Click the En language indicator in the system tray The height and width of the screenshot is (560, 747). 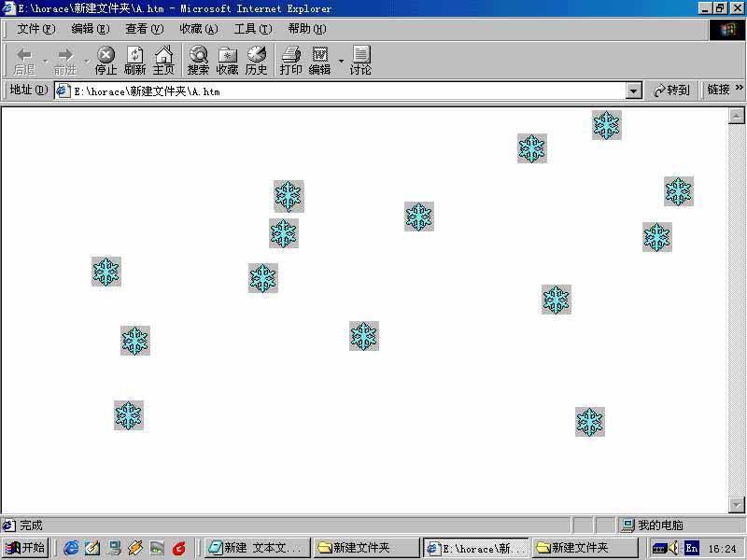(692, 548)
